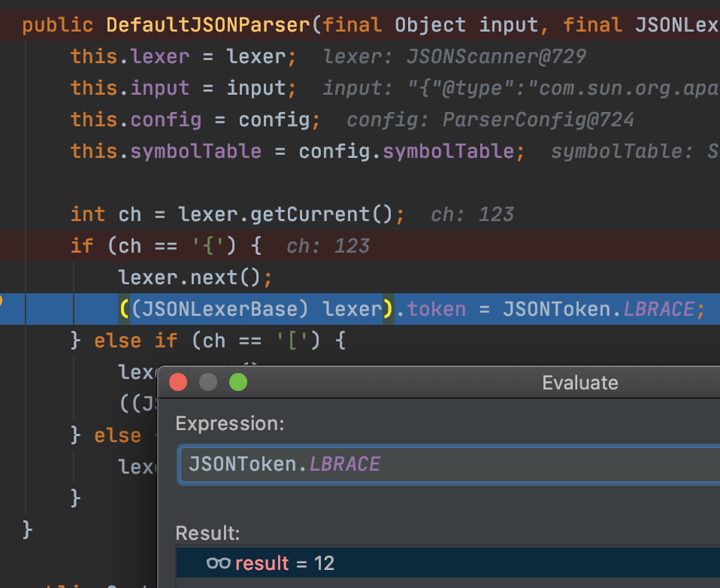
Task: Click the DefaultJSONParser constructor name
Action: click(207, 25)
